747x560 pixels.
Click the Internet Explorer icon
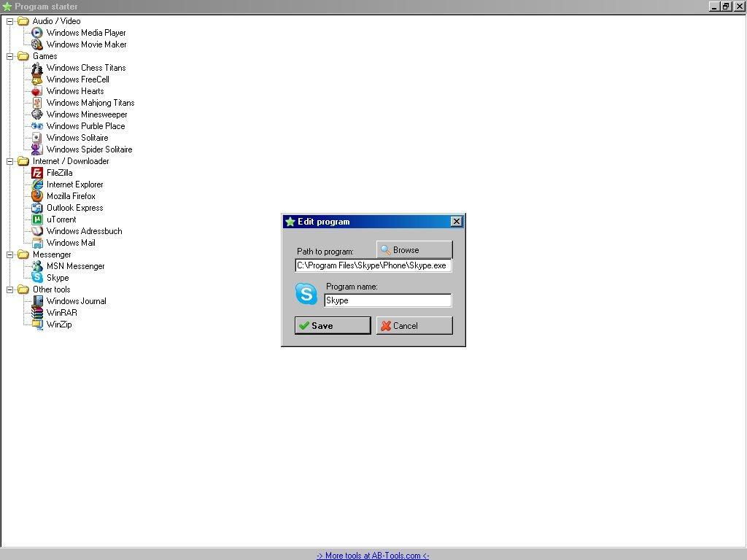[x=37, y=184]
